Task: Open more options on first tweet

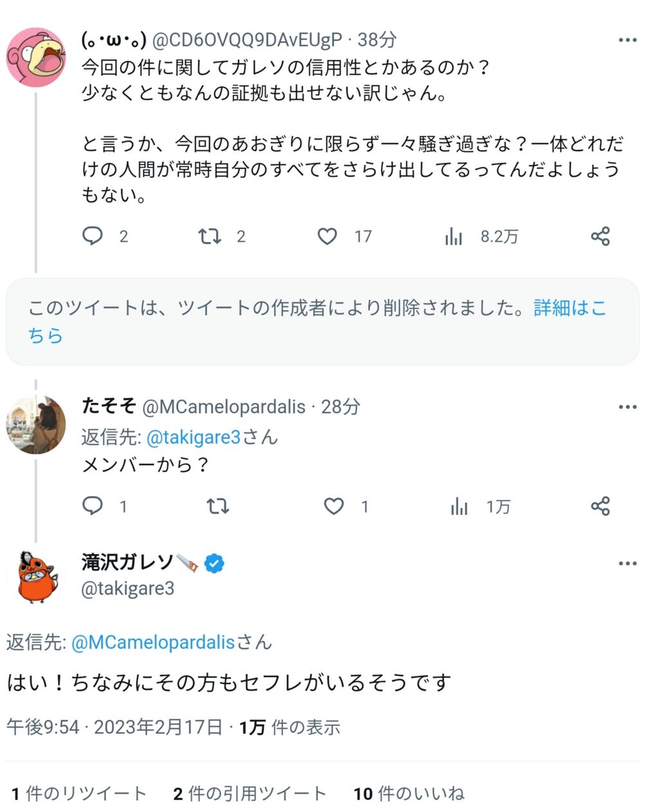Action: tap(627, 40)
